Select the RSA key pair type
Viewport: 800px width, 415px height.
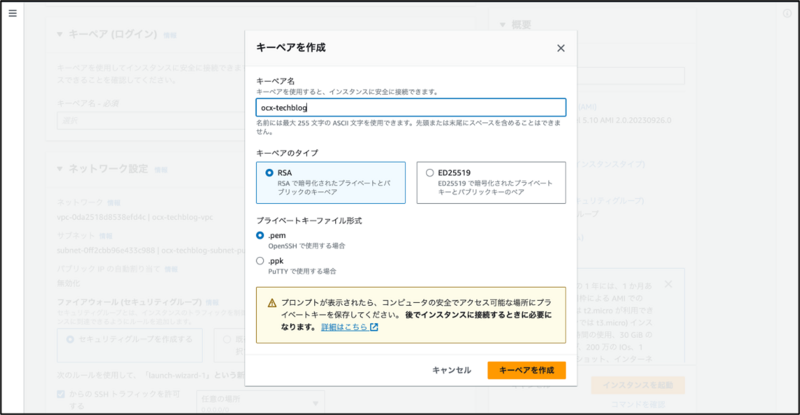331,183
